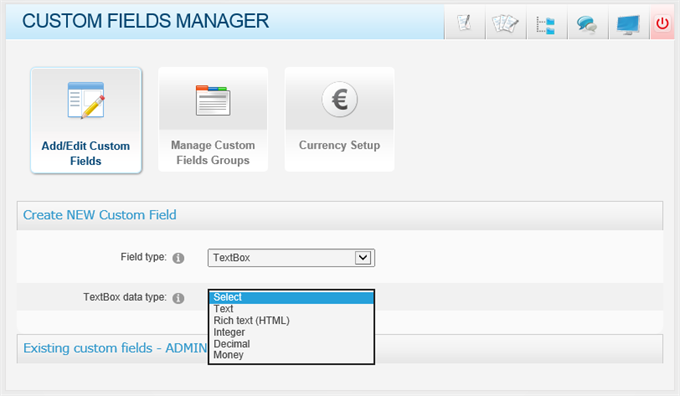Choose Decimal data type option

coord(291,344)
